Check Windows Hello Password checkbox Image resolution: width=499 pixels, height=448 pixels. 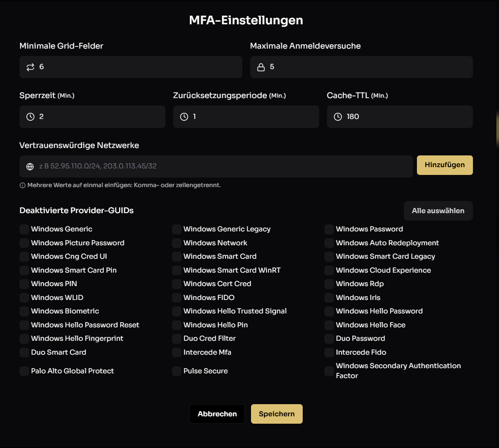point(329,311)
